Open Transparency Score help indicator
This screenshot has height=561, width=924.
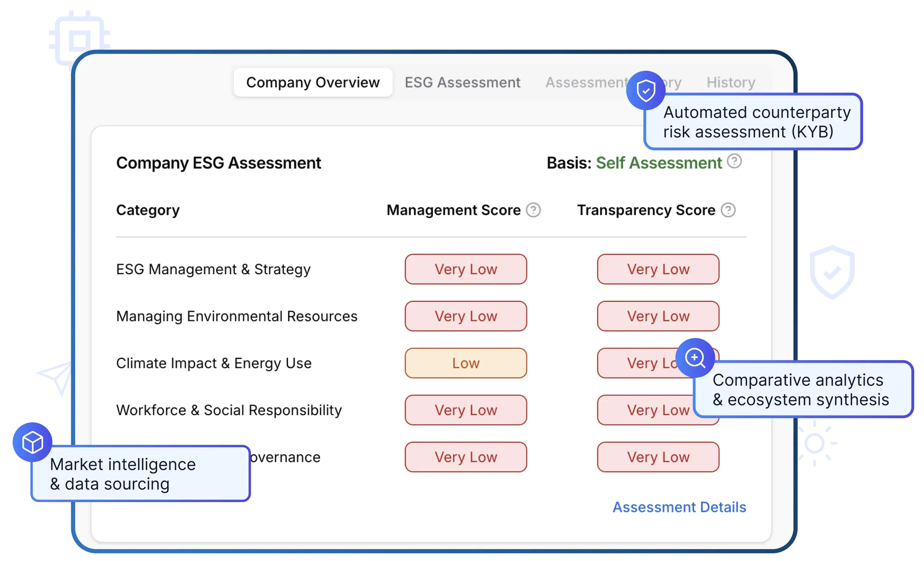(728, 210)
